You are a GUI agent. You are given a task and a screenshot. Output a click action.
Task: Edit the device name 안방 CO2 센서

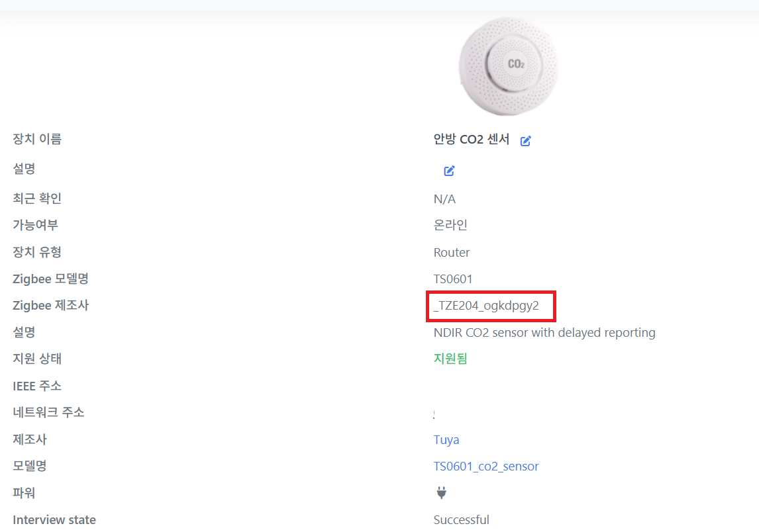[x=526, y=141]
